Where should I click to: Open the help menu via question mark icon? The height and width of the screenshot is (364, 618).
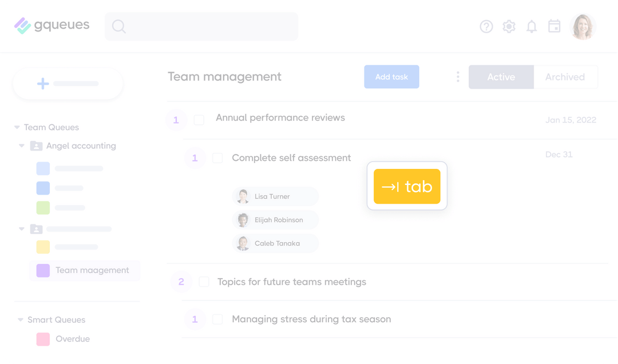[x=486, y=26]
